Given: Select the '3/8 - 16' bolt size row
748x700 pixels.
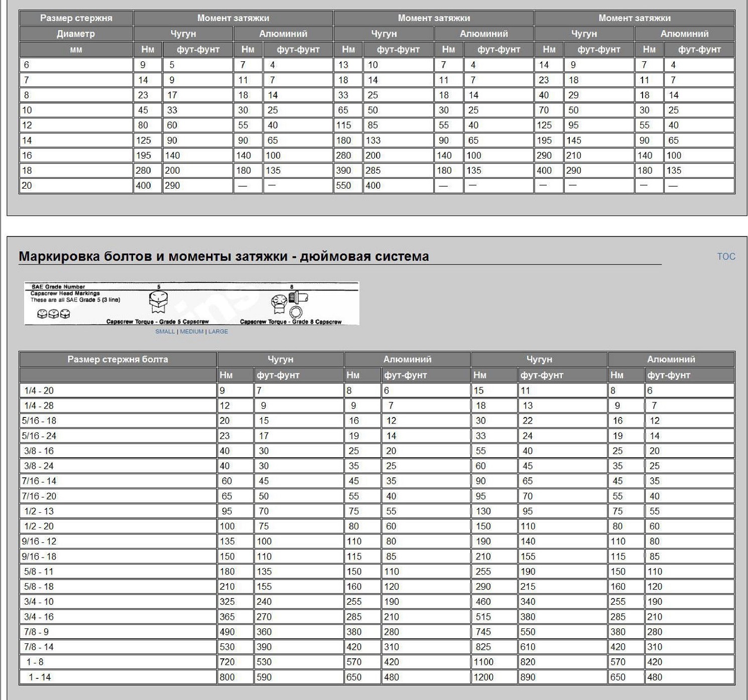Looking at the screenshot, I should (377, 451).
